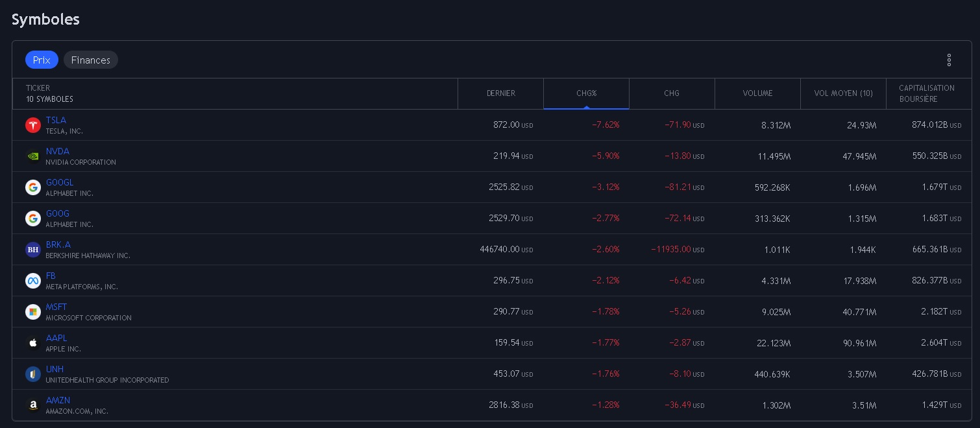Click the Meta Platforms logo icon
Image resolution: width=980 pixels, height=428 pixels.
pos(33,281)
